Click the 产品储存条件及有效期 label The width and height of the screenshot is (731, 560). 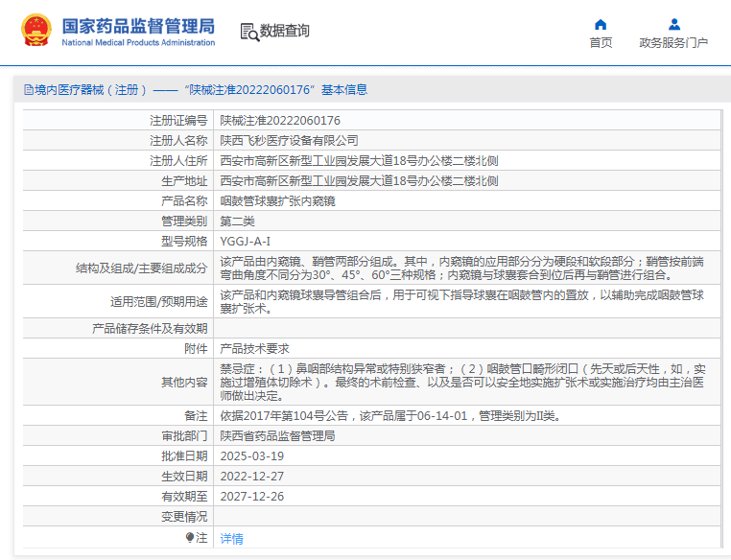150,329
